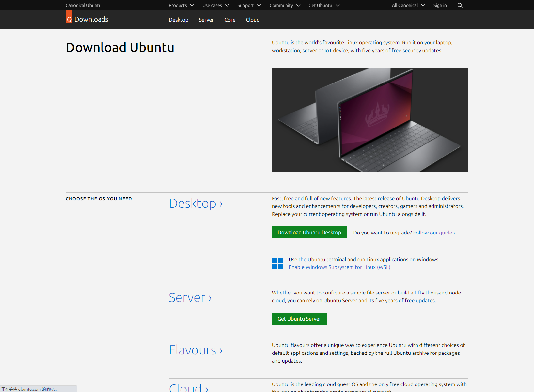Click the Get Ubuntu Server button

tap(299, 319)
